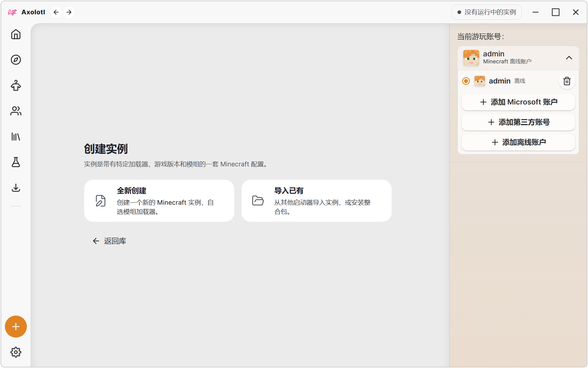Viewport: 588px width, 368px height.
Task: Open the downloads icon in sidebar
Action: coord(16,188)
